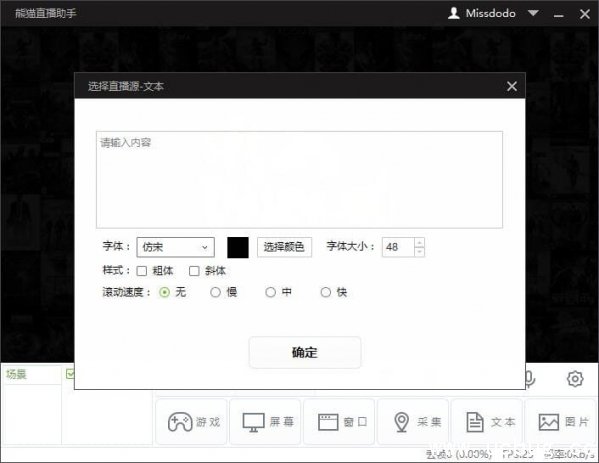Decrease font size with down stepper arrow
Image resolution: width=599 pixels, height=463 pixels.
point(419,252)
